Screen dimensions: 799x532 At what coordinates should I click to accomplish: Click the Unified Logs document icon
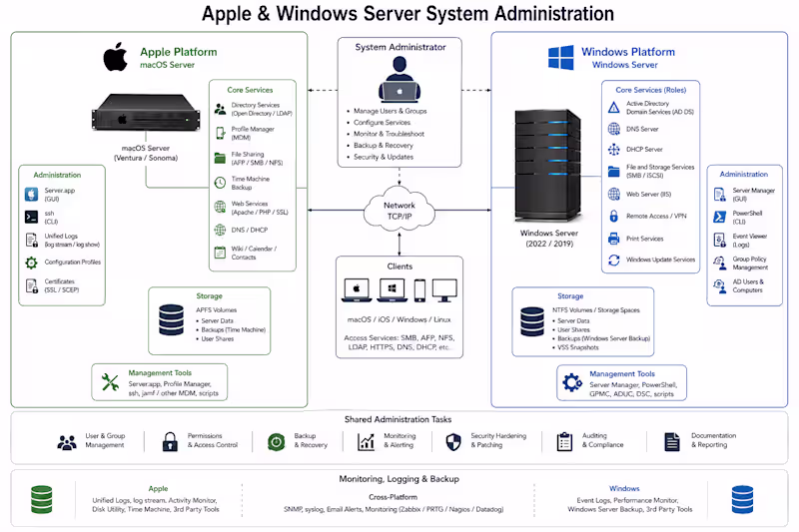click(32, 240)
